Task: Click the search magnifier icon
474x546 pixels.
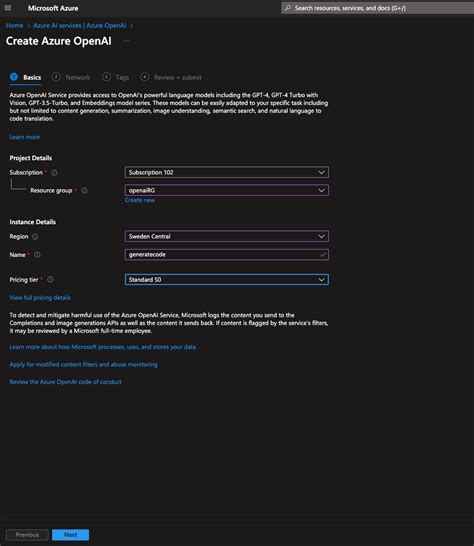Action: 288,8
